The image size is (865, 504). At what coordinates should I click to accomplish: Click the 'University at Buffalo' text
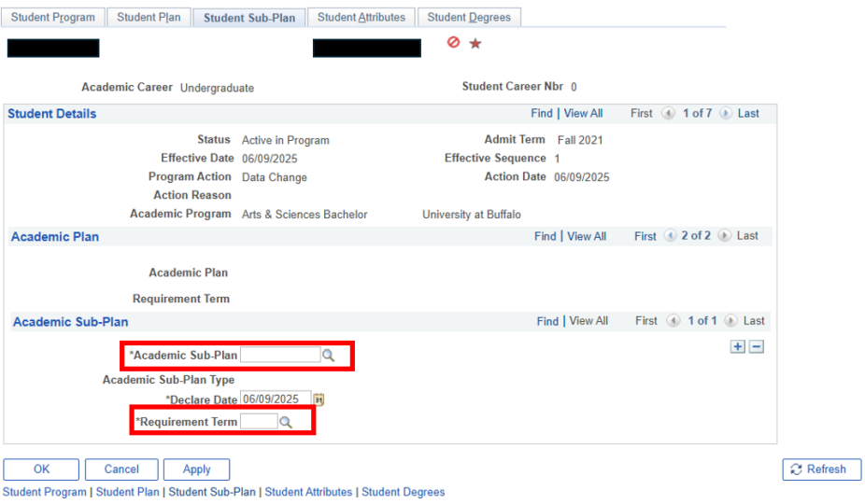tap(472, 215)
